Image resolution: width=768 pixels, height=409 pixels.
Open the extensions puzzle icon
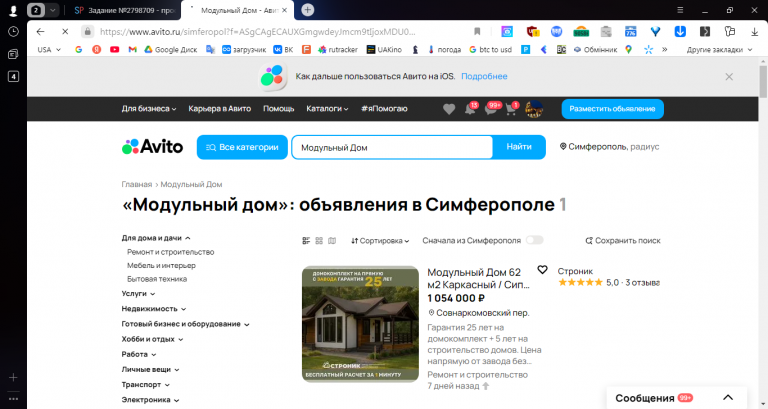(x=730, y=32)
